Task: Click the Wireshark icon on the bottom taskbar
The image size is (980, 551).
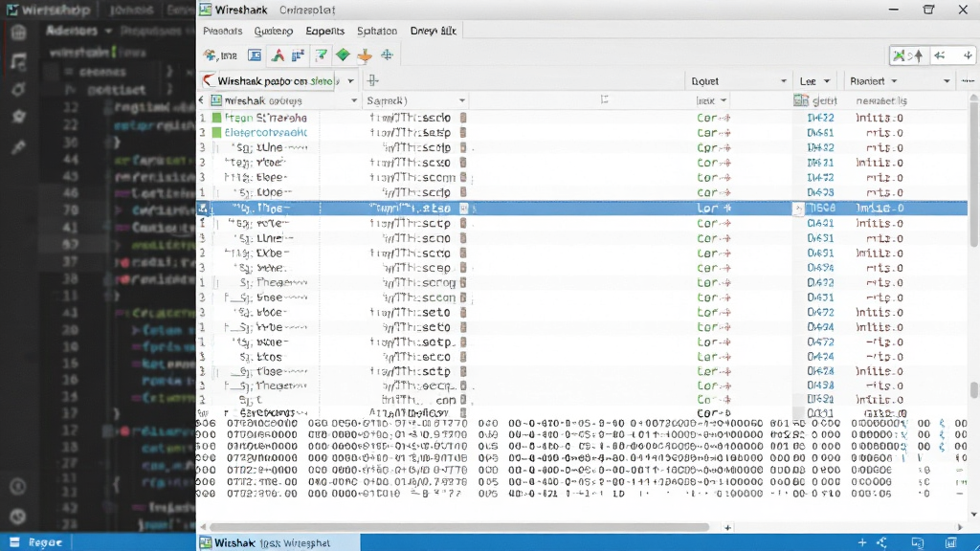Action: 206,543
